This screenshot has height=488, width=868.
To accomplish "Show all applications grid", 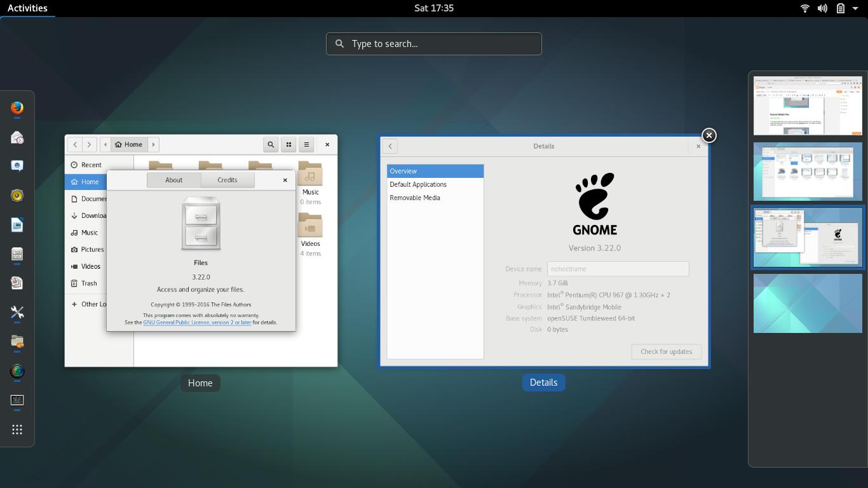I will click(17, 430).
